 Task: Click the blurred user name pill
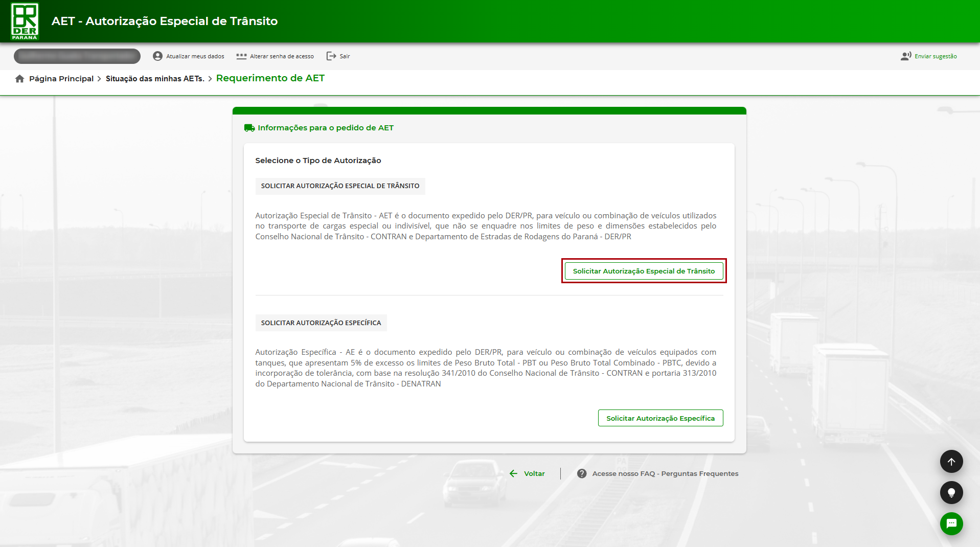pyautogui.click(x=77, y=56)
